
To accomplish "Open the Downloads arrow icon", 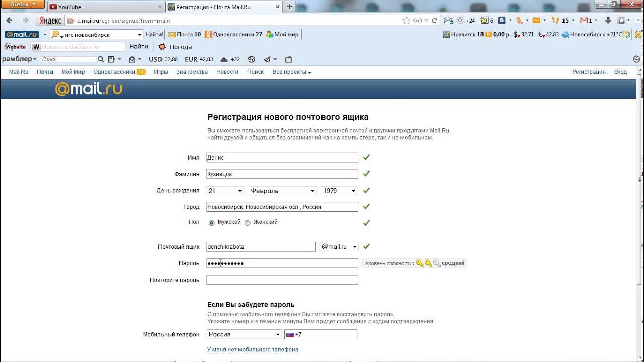I will point(608,21).
